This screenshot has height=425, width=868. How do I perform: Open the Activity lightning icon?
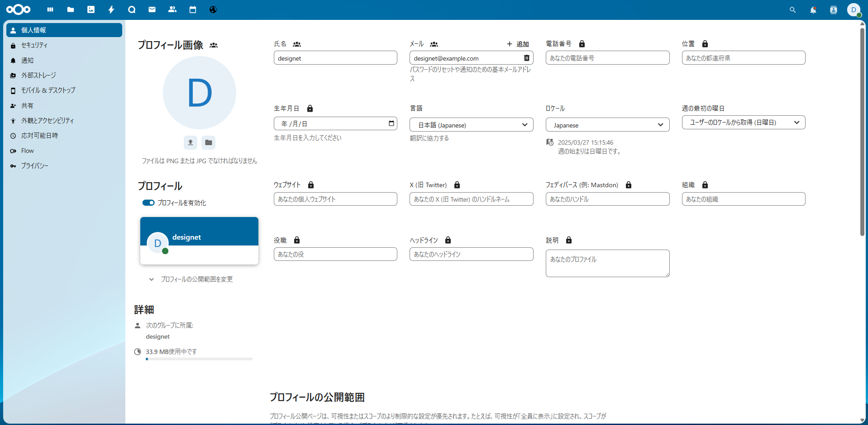coord(111,9)
